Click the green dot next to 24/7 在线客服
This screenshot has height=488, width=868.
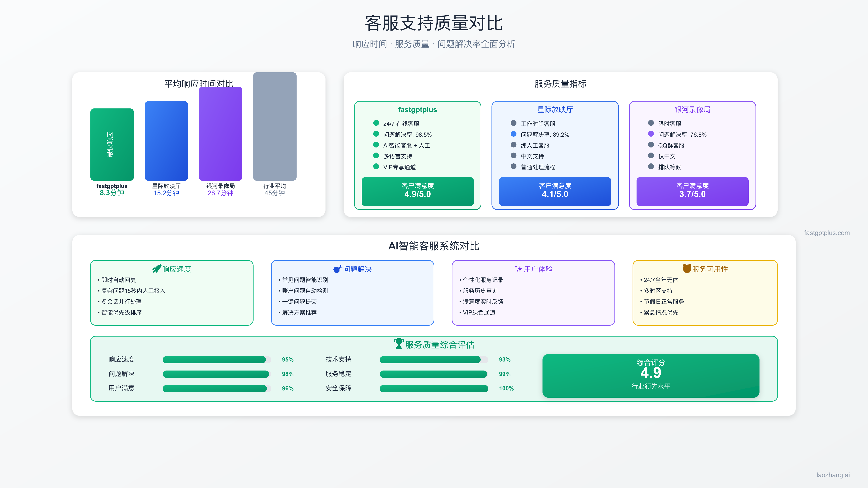click(376, 123)
